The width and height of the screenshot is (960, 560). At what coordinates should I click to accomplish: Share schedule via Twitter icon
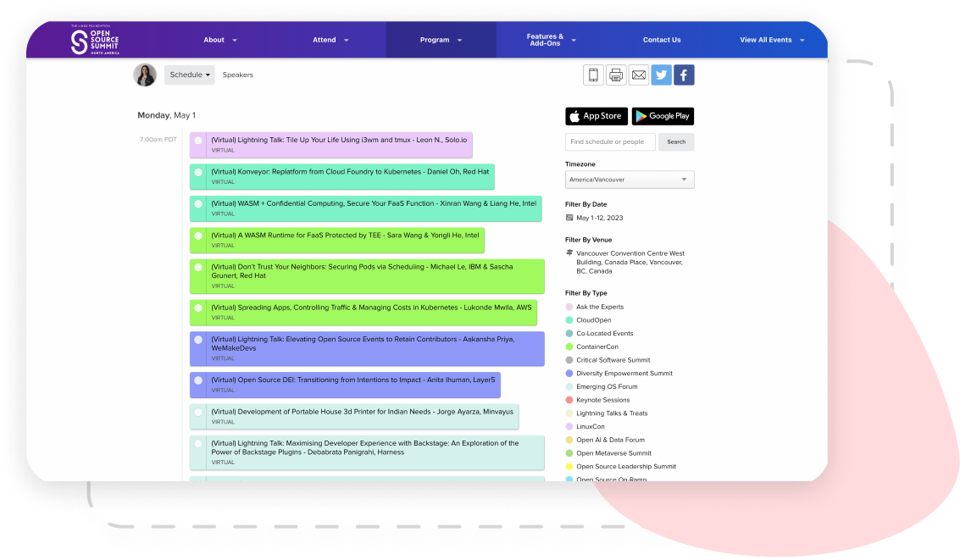click(661, 75)
